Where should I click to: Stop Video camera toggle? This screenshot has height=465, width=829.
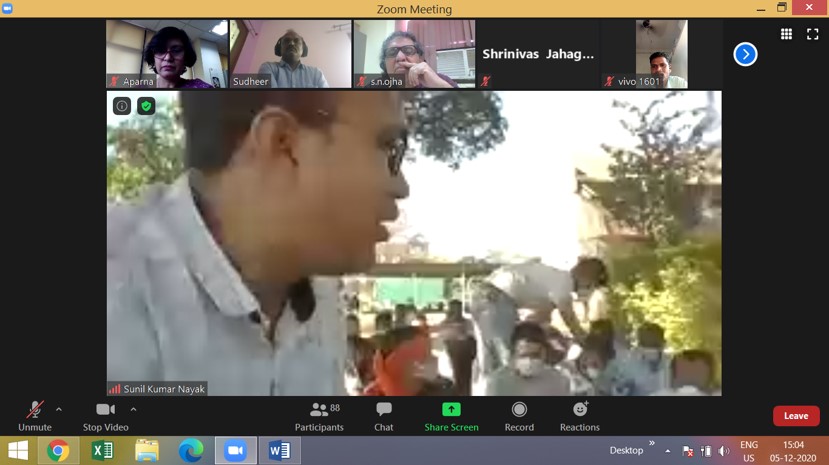pos(105,416)
